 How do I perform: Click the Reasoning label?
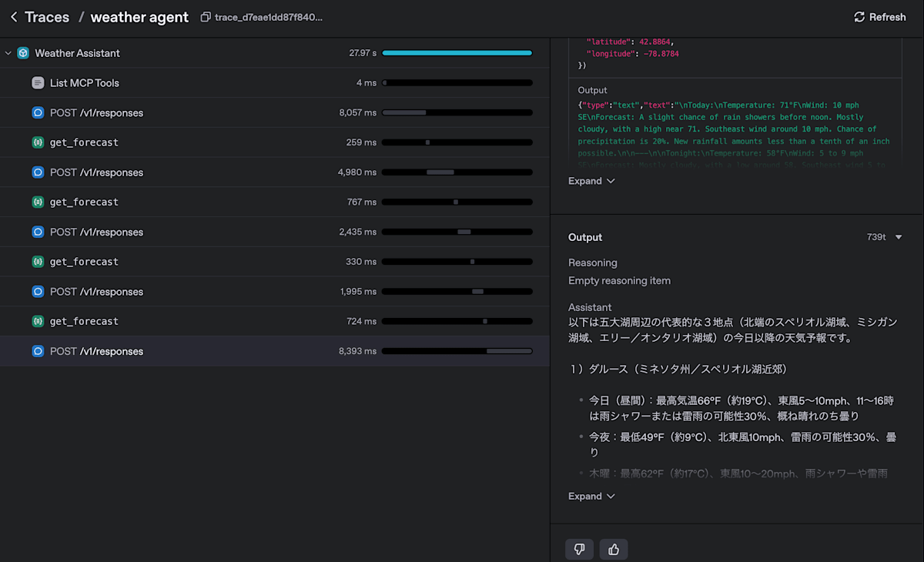click(593, 263)
